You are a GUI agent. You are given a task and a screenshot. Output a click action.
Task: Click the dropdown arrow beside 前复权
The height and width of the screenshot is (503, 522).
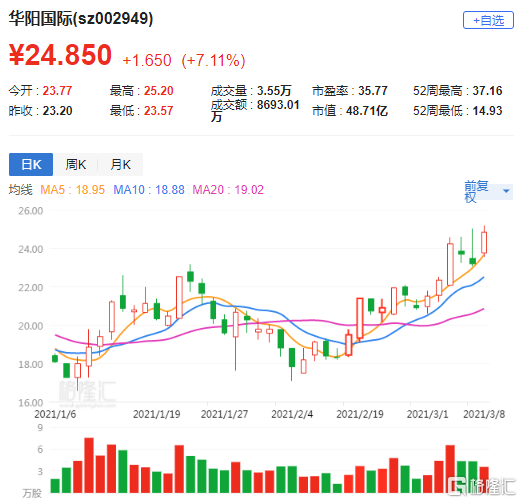(x=506, y=191)
